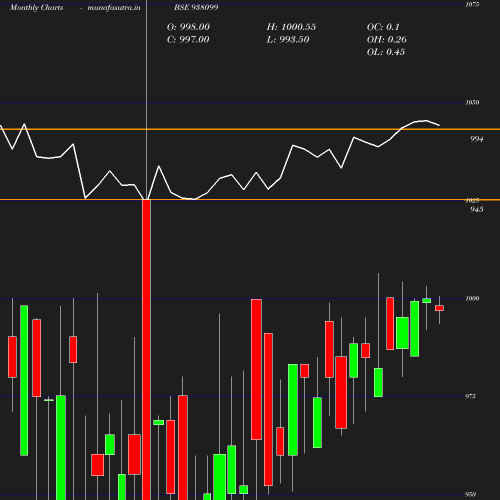Viewport: 500px width, 500px height.
Task: Click the tall green candle beside the first red candle
Action: [24, 380]
